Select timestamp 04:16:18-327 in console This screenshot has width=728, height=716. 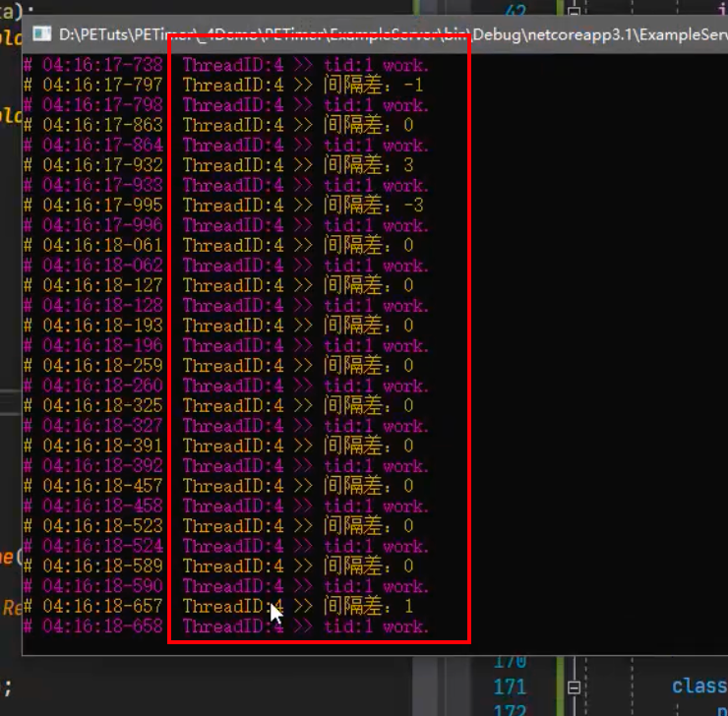[102, 426]
